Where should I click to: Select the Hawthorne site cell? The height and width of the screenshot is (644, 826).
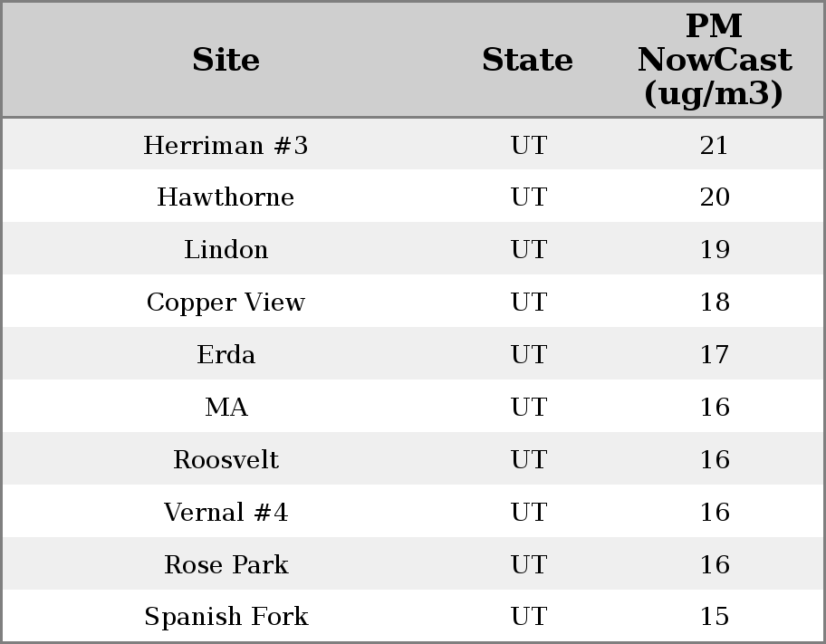click(x=226, y=197)
